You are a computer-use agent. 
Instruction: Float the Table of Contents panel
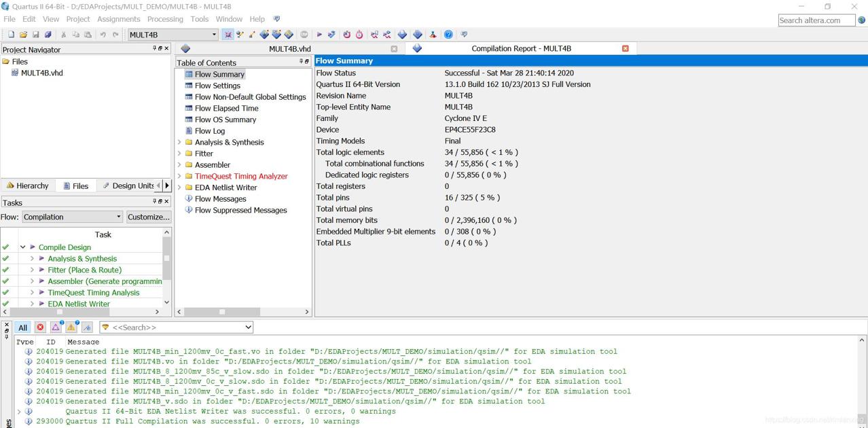click(x=307, y=62)
